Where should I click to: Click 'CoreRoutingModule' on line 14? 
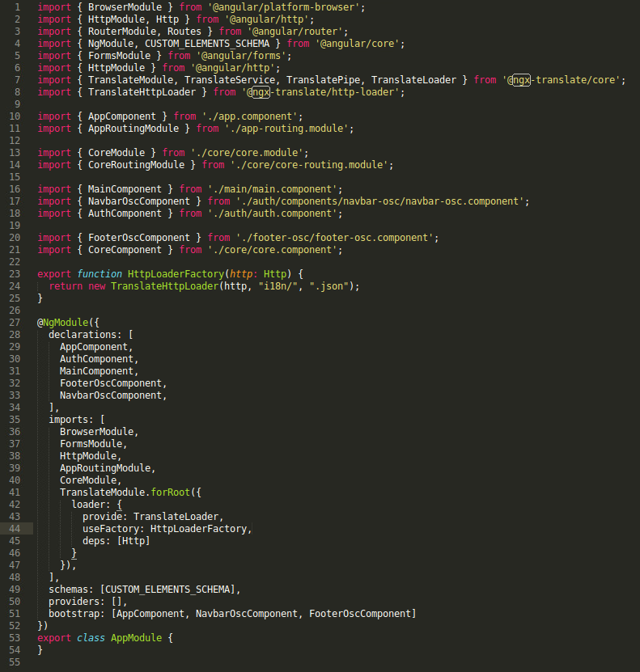[x=136, y=165]
